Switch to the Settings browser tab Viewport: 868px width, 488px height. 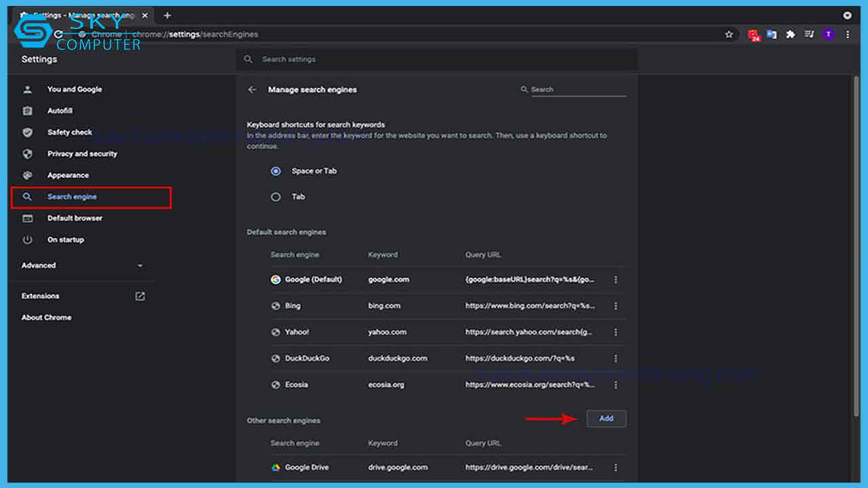[83, 15]
